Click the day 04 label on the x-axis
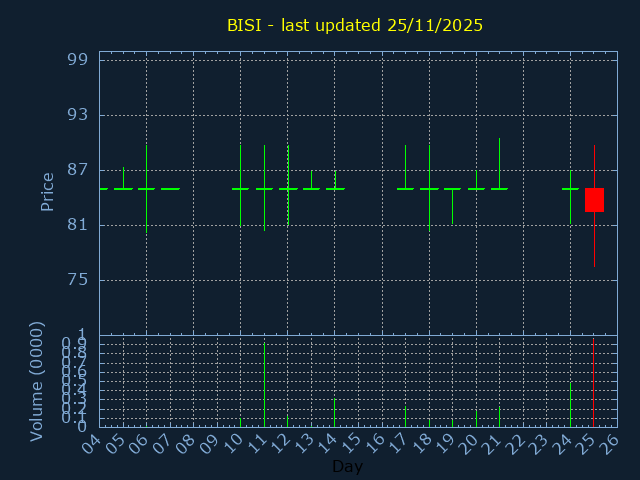 point(91,442)
